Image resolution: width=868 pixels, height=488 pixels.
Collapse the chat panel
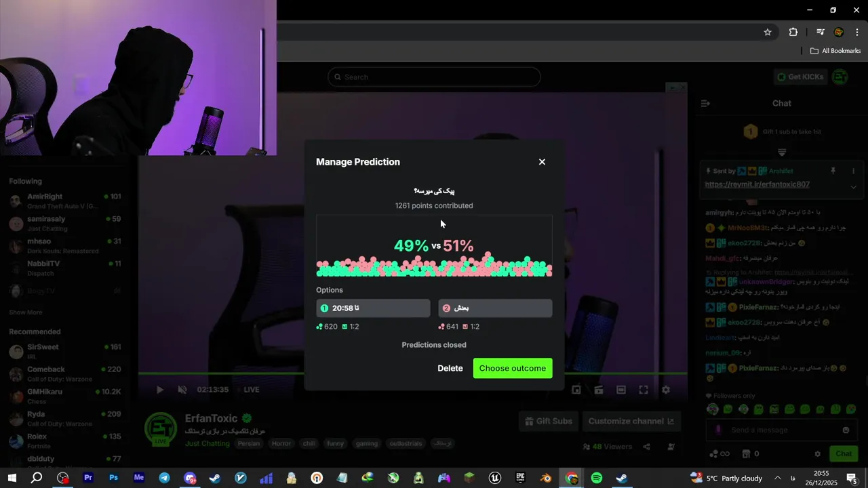click(705, 104)
